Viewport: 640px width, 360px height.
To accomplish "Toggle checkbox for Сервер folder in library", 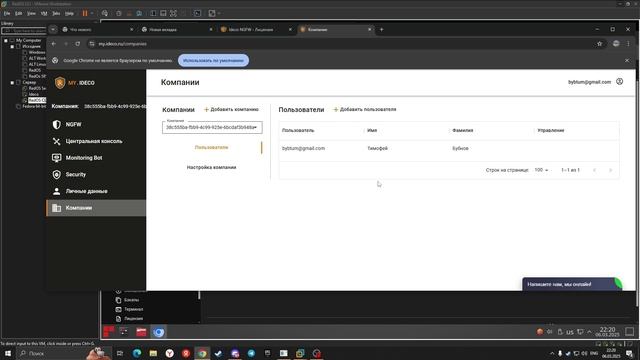I will 18,82.
